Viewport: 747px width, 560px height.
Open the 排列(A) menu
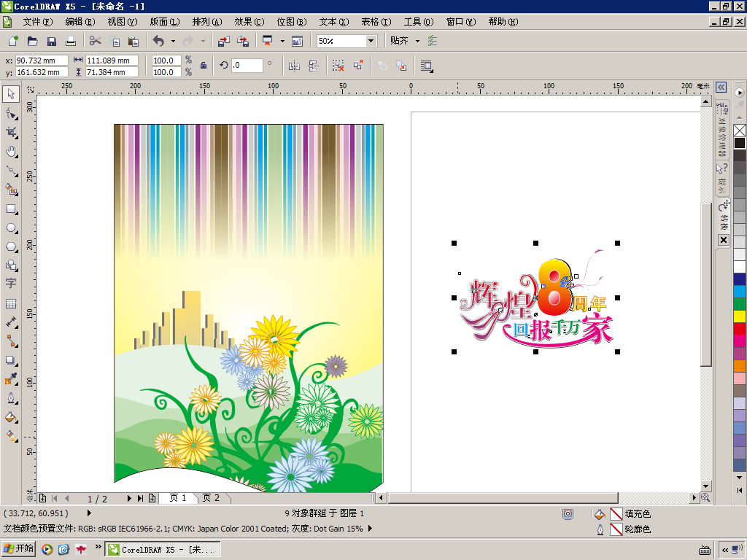tap(207, 21)
